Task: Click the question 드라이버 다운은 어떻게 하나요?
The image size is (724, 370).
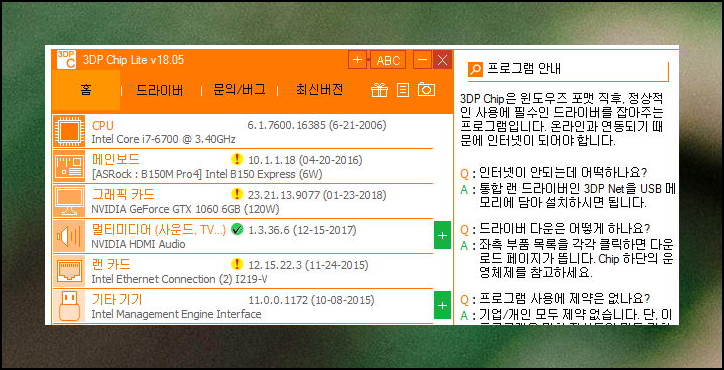Action: [565, 229]
